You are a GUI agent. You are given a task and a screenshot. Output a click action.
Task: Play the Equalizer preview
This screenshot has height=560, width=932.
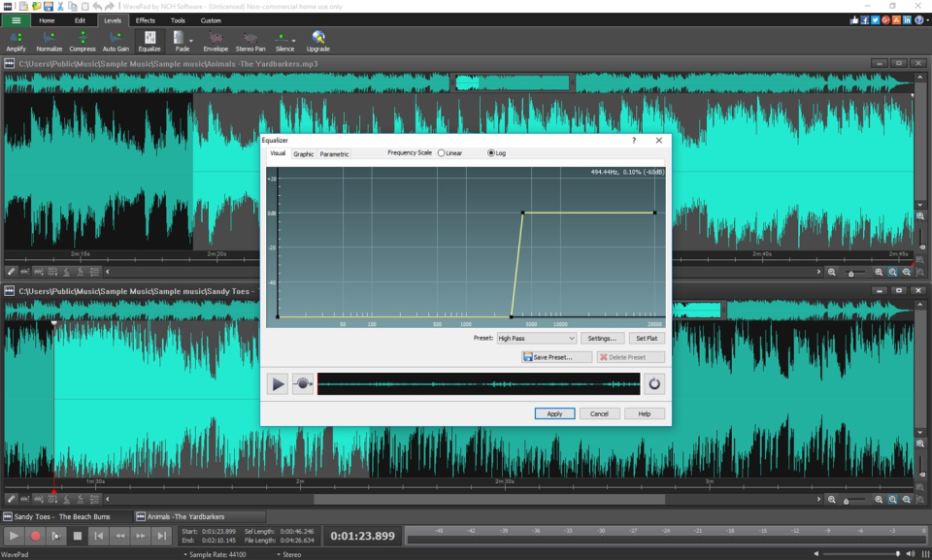pos(278,384)
